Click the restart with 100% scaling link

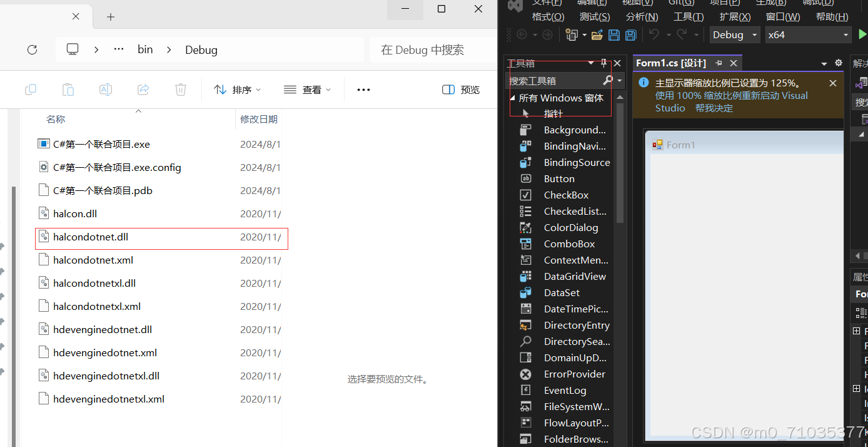click(x=732, y=101)
